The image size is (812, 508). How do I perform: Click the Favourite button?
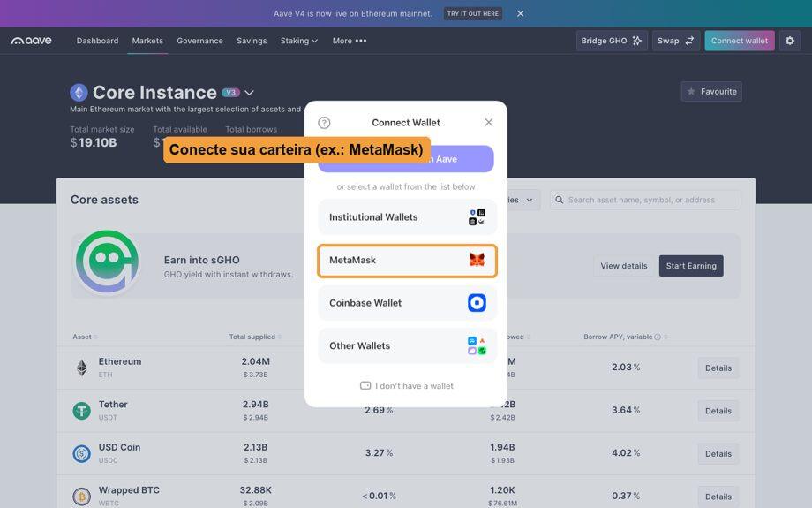click(711, 91)
